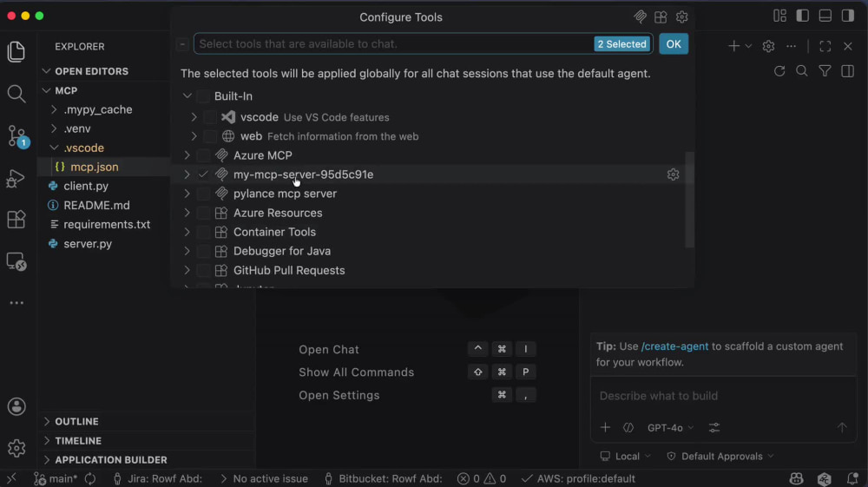Enable the vscode tool checkbox

pyautogui.click(x=210, y=117)
